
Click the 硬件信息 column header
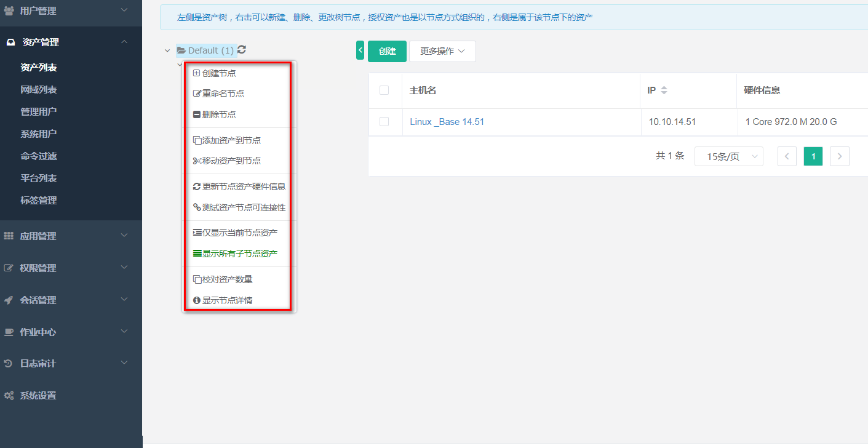point(762,90)
